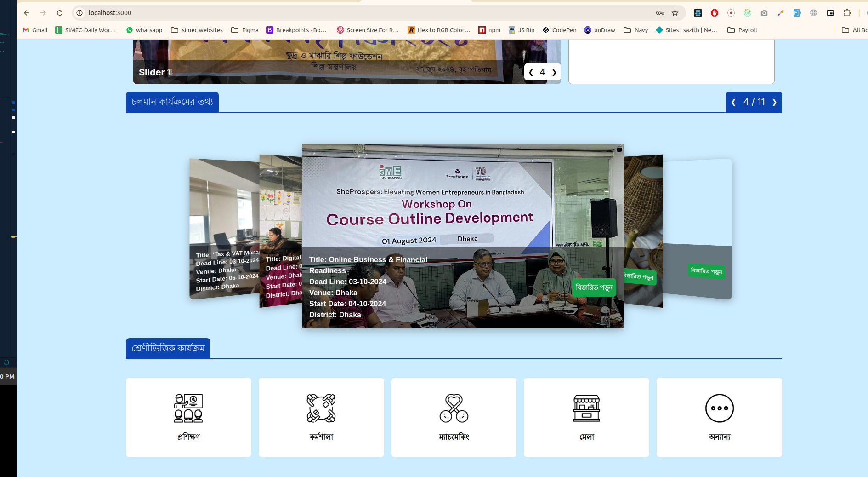Go back to the previous page
The width and height of the screenshot is (868, 477).
(x=27, y=13)
